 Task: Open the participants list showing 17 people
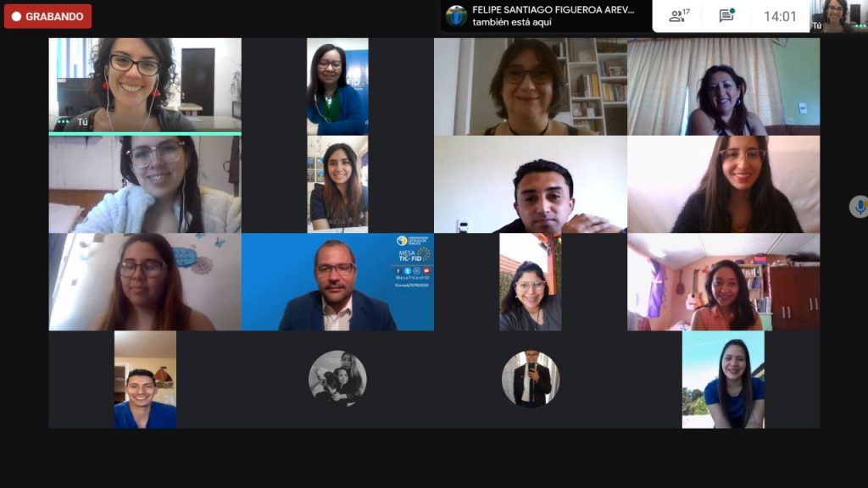679,16
